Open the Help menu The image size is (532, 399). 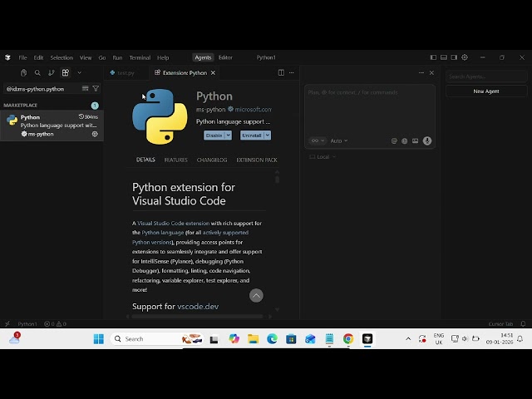pos(163,57)
